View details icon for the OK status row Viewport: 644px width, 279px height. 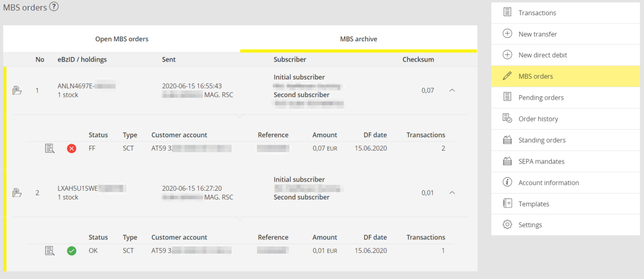50,251
